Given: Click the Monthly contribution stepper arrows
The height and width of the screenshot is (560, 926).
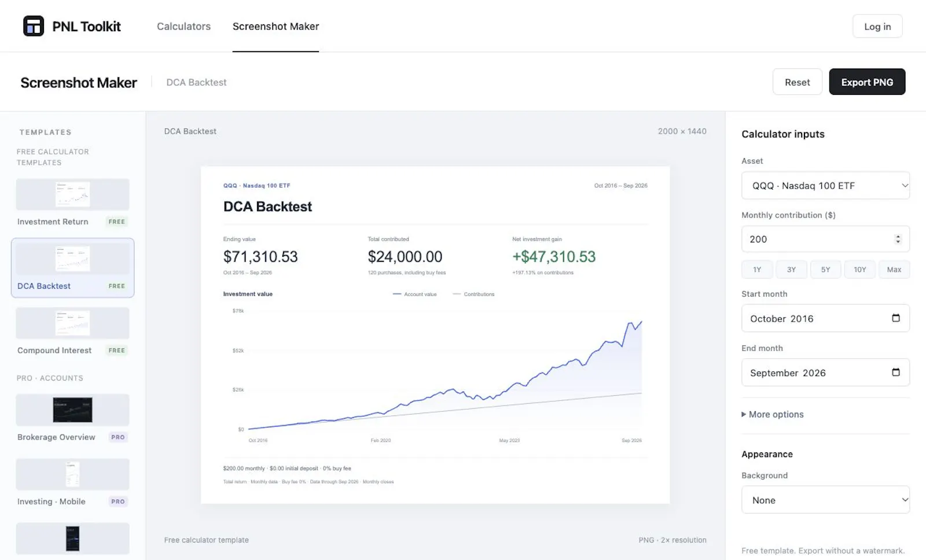Looking at the screenshot, I should pyautogui.click(x=898, y=239).
